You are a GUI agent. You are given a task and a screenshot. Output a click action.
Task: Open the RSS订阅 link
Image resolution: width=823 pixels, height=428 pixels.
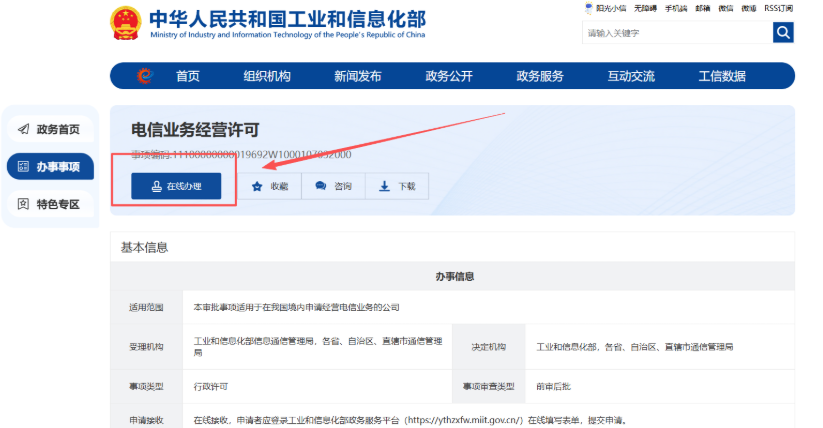coord(778,8)
